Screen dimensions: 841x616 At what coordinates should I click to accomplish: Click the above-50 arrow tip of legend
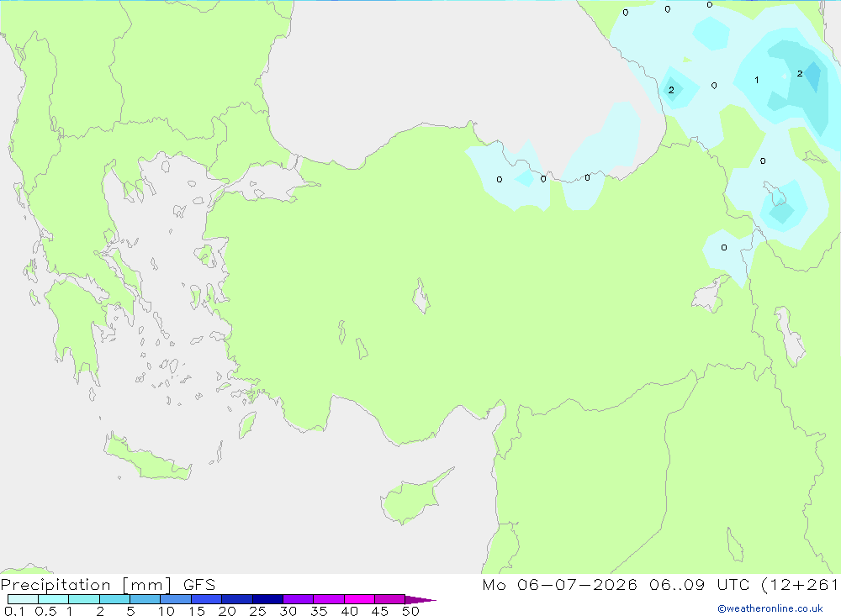point(420,599)
